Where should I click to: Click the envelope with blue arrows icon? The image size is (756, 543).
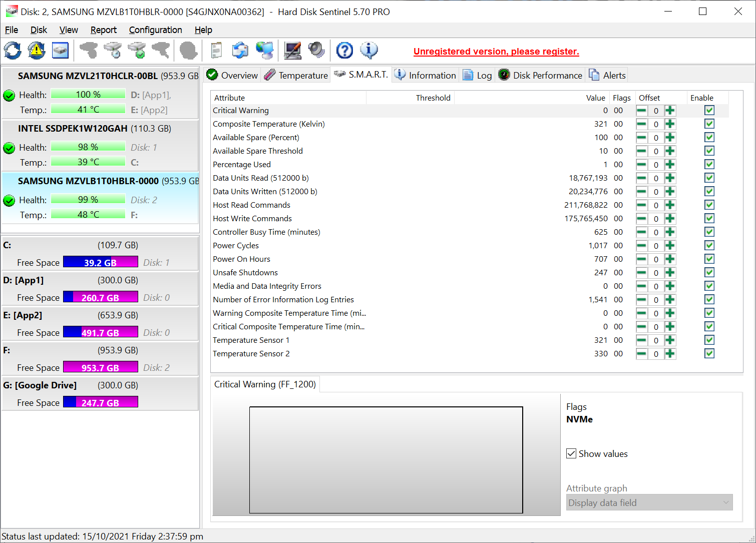240,50
